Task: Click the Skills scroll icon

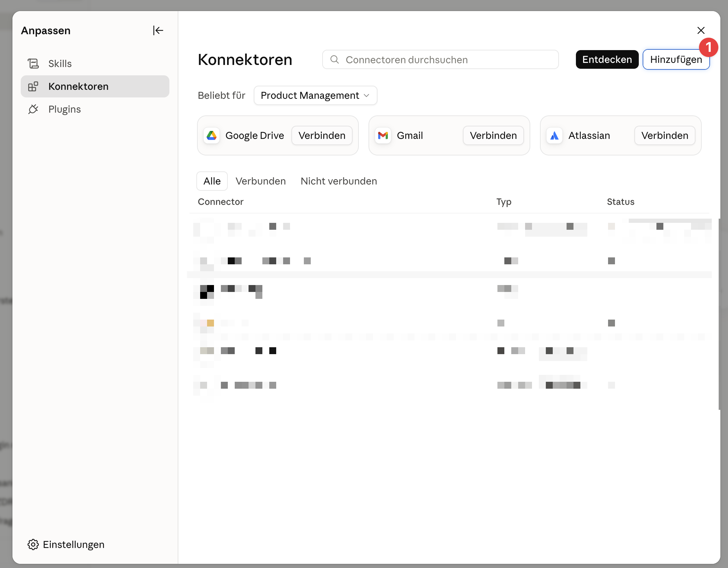Action: (33, 64)
